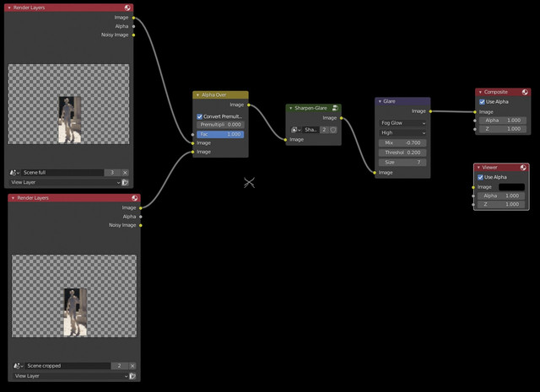The image size is (540, 392).
Task: Open View Layer dropdown under Scene full
Action: 65,182
